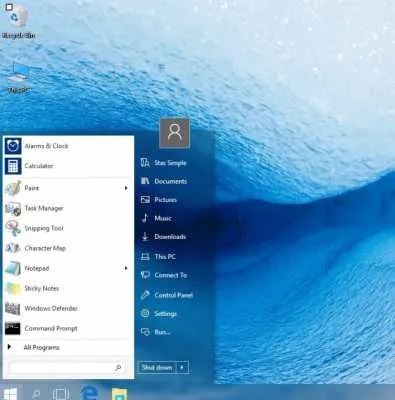
Task: Open Task Manager icon
Action: click(13, 208)
